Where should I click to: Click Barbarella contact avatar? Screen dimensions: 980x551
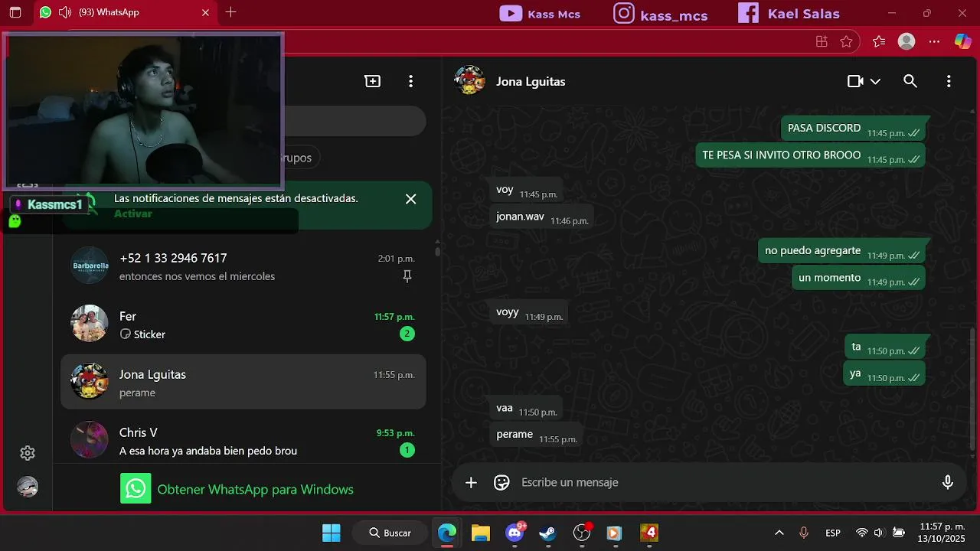[90, 266]
